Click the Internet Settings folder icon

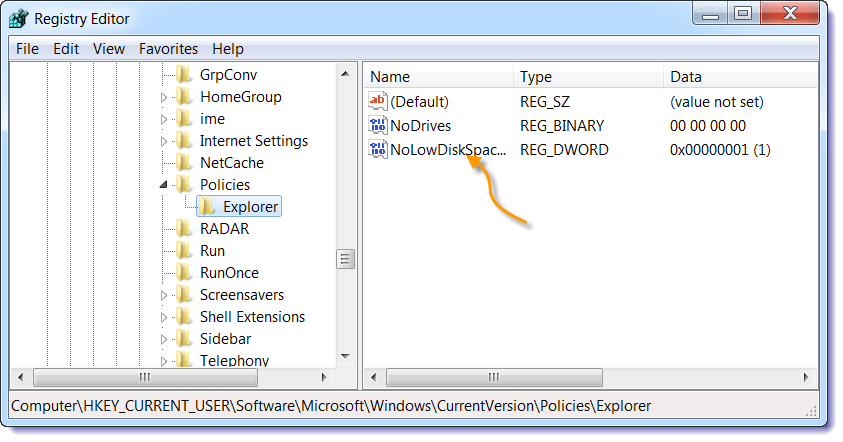(184, 141)
